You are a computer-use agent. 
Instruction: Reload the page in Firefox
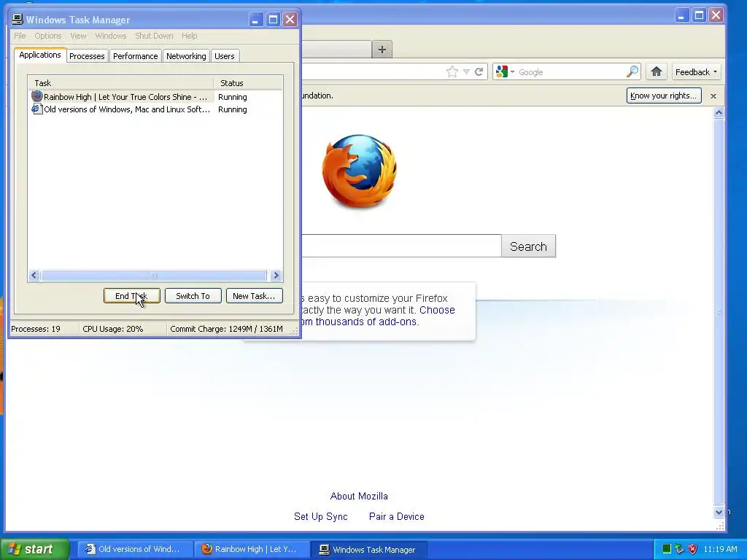[x=479, y=72]
